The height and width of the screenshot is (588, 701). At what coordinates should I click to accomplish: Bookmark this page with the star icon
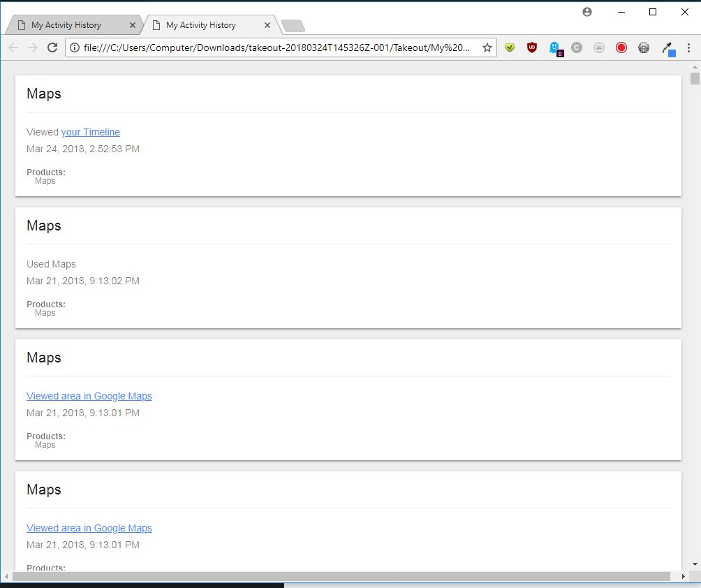point(487,48)
